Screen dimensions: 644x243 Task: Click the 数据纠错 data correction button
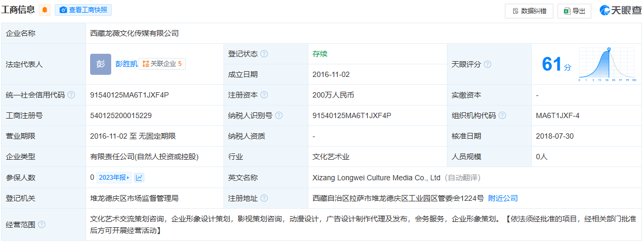pyautogui.click(x=528, y=11)
